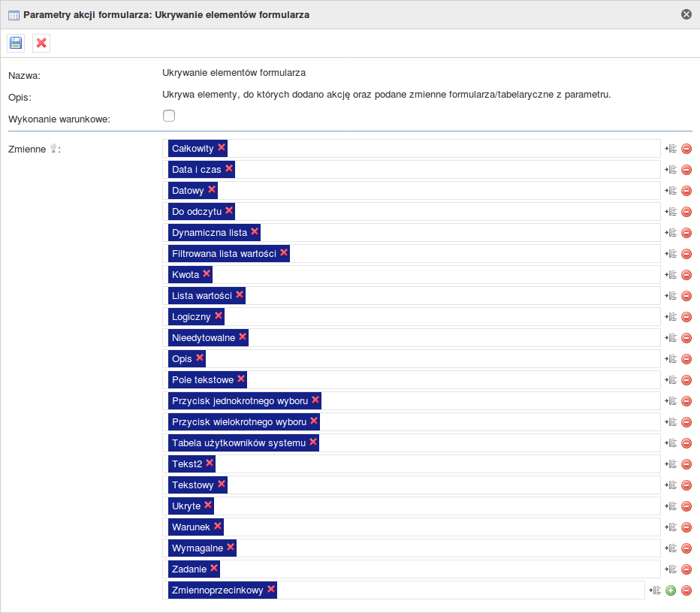The width and height of the screenshot is (700, 613).
Task: Click the Kwota tag label
Action: click(x=186, y=275)
